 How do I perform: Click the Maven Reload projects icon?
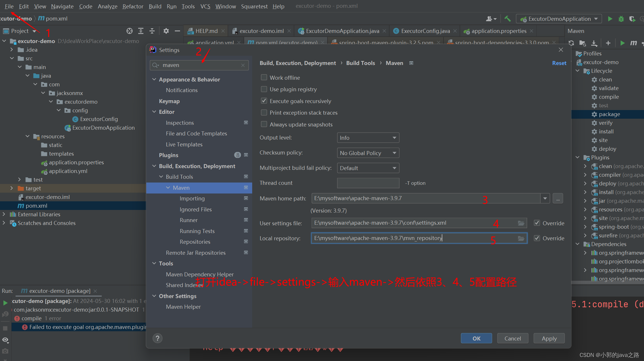tap(571, 43)
